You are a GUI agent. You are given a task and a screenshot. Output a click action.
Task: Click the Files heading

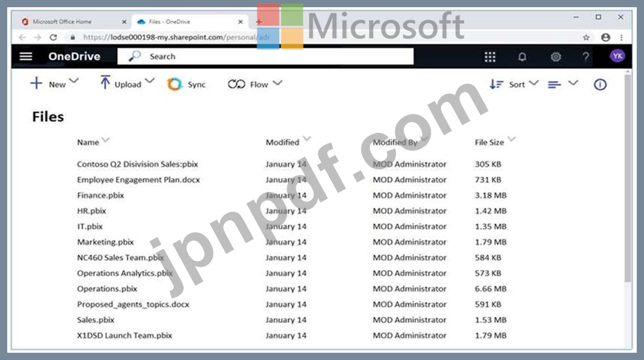pos(48,117)
